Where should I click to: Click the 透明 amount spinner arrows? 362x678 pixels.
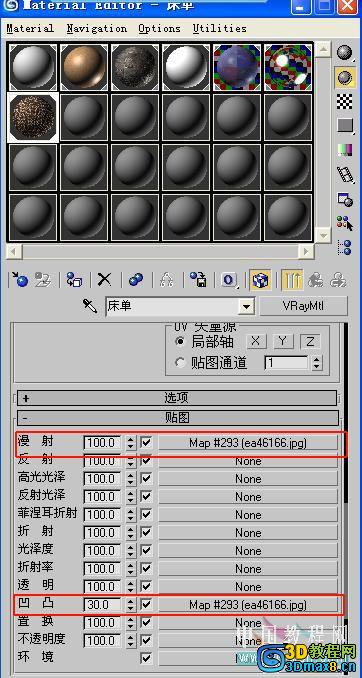point(131,586)
